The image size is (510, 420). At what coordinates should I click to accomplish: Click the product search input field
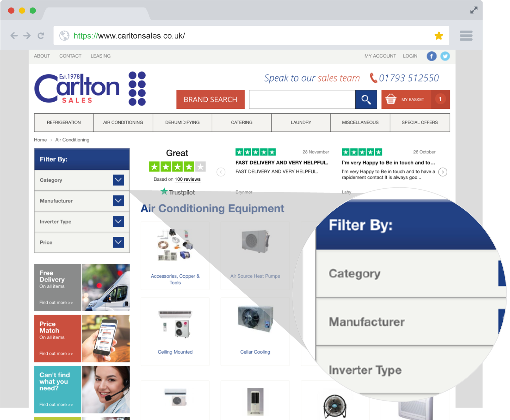click(302, 99)
